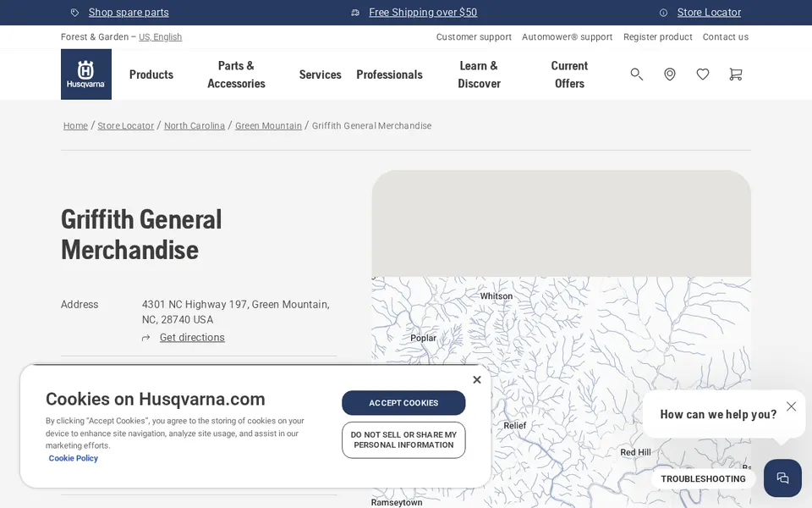Click the Red Hill label on the map
Viewport: 812px width, 508px height.
tap(635, 452)
